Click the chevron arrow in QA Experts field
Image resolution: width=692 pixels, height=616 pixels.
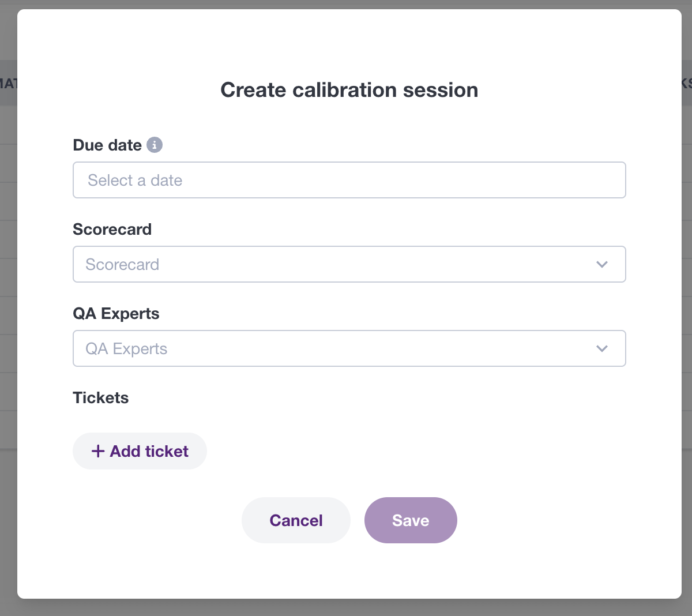602,348
